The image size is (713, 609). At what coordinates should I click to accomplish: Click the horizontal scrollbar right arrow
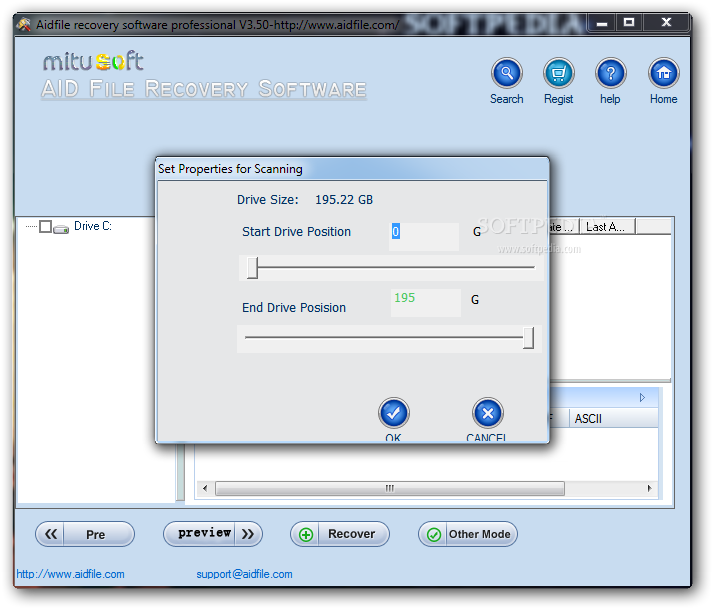(649, 488)
